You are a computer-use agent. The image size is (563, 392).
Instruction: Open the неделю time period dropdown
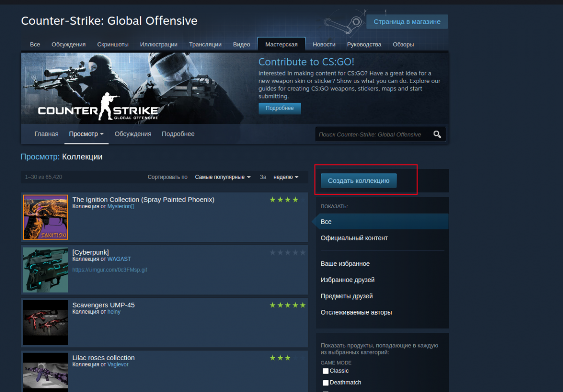coord(286,177)
